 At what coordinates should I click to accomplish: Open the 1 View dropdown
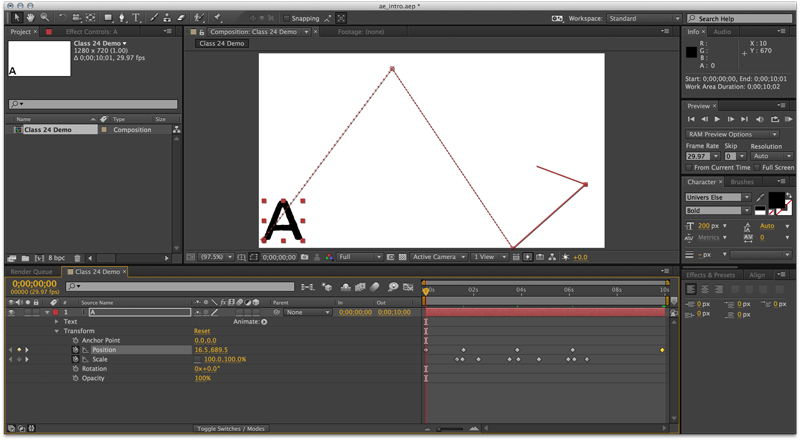point(489,257)
